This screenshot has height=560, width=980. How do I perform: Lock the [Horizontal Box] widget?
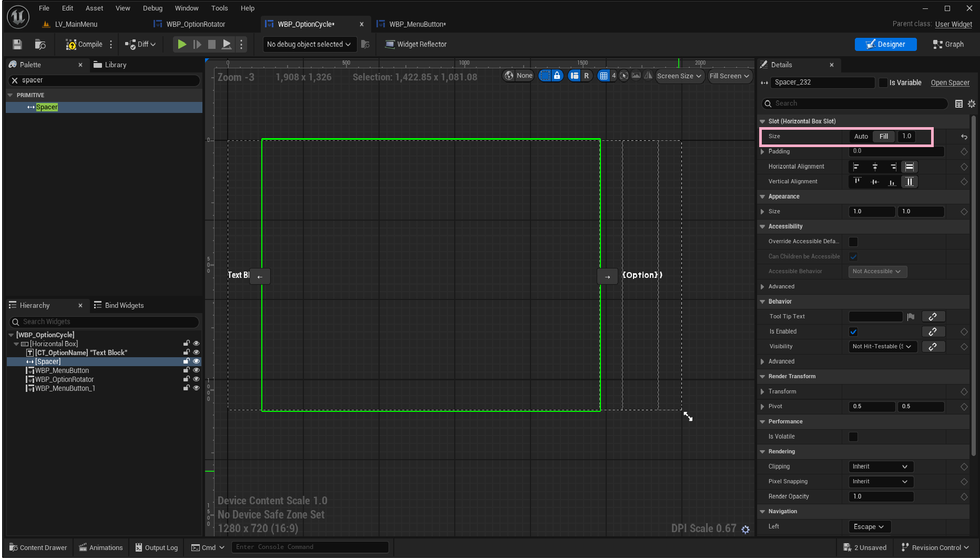coord(187,344)
